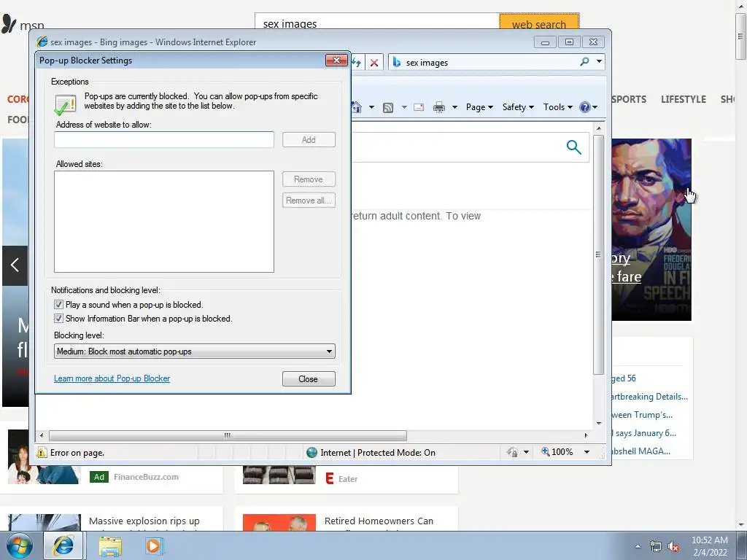Open the zoom level dropdown arrow
The width and height of the screenshot is (747, 560).
coord(587,452)
